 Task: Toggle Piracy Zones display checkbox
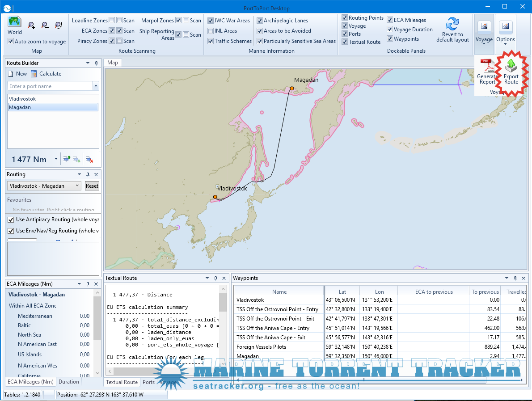pyautogui.click(x=112, y=41)
